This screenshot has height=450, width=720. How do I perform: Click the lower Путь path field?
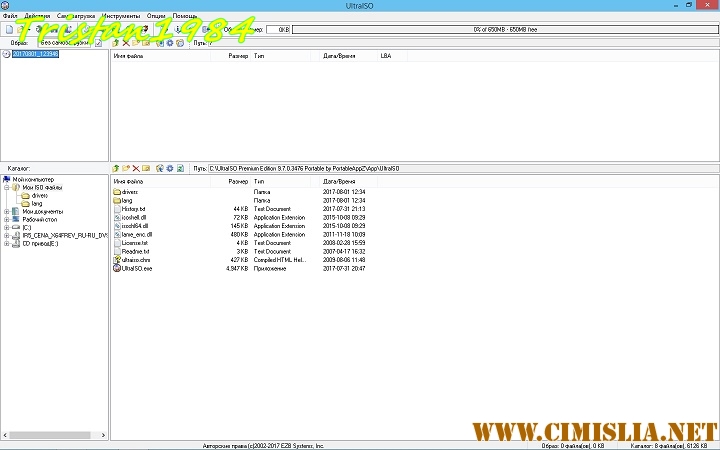coord(463,169)
